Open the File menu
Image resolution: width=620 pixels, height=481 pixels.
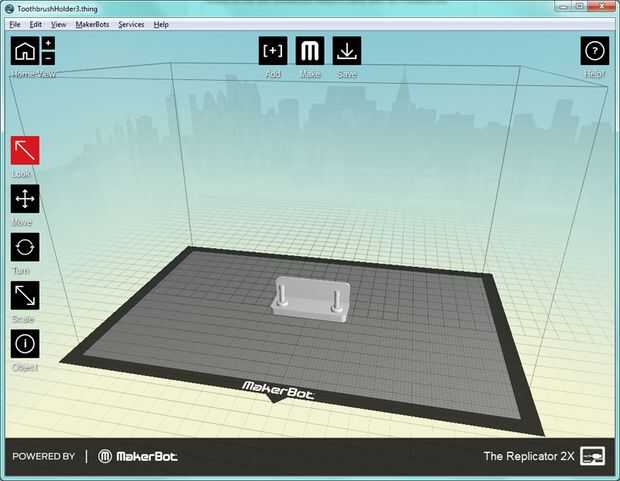[x=15, y=25]
